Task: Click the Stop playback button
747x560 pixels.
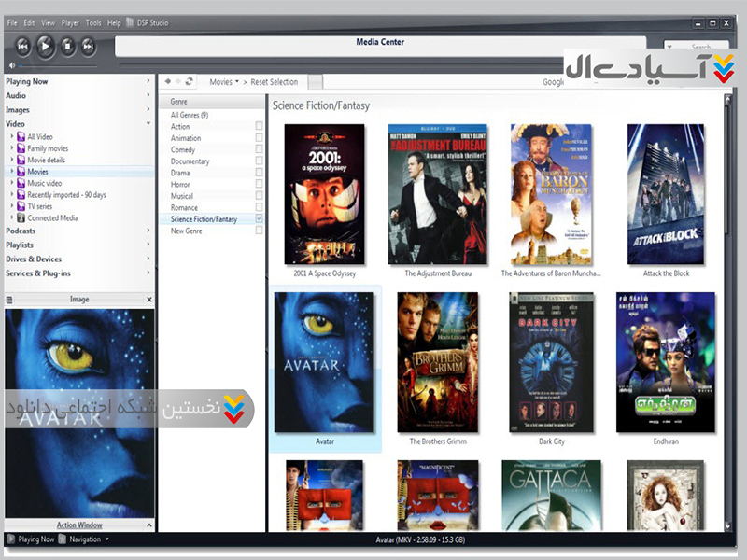Action: [67, 45]
